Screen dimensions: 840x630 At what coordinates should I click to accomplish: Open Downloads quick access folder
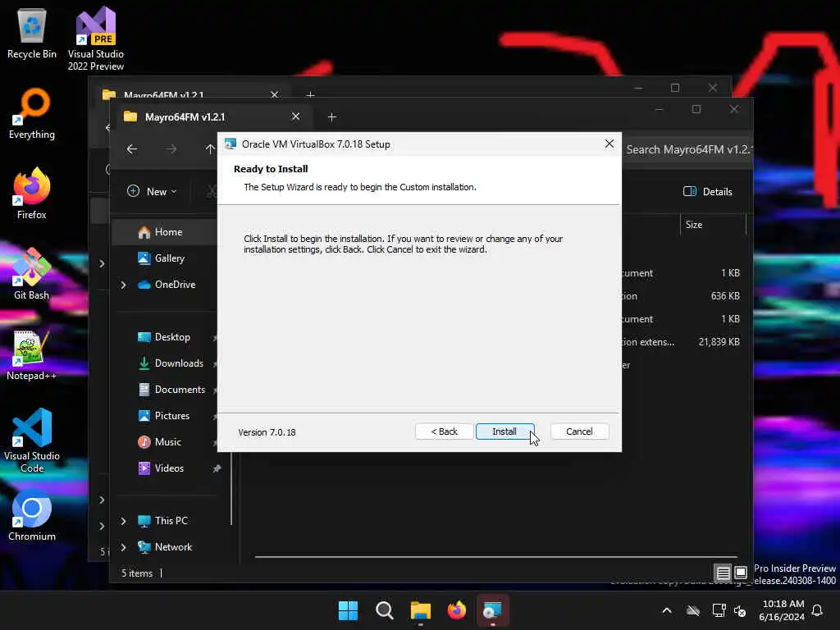pyautogui.click(x=171, y=363)
